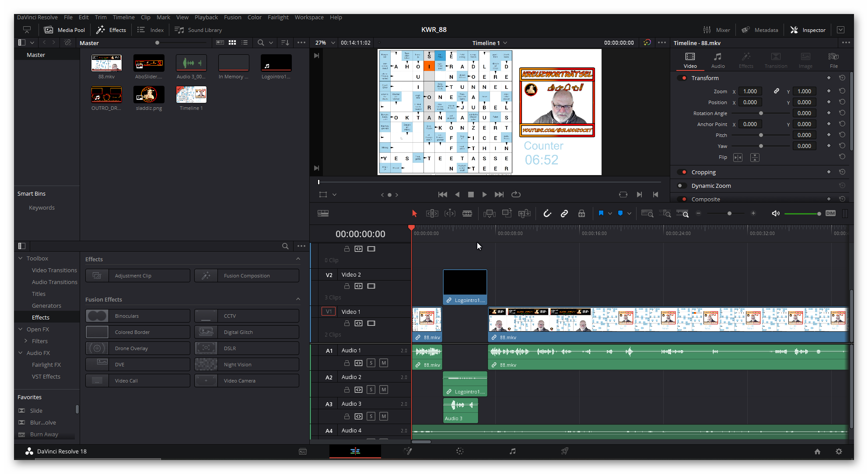Enable the Dynamic Zoom toggle
This screenshot has width=868, height=474.
click(x=682, y=186)
